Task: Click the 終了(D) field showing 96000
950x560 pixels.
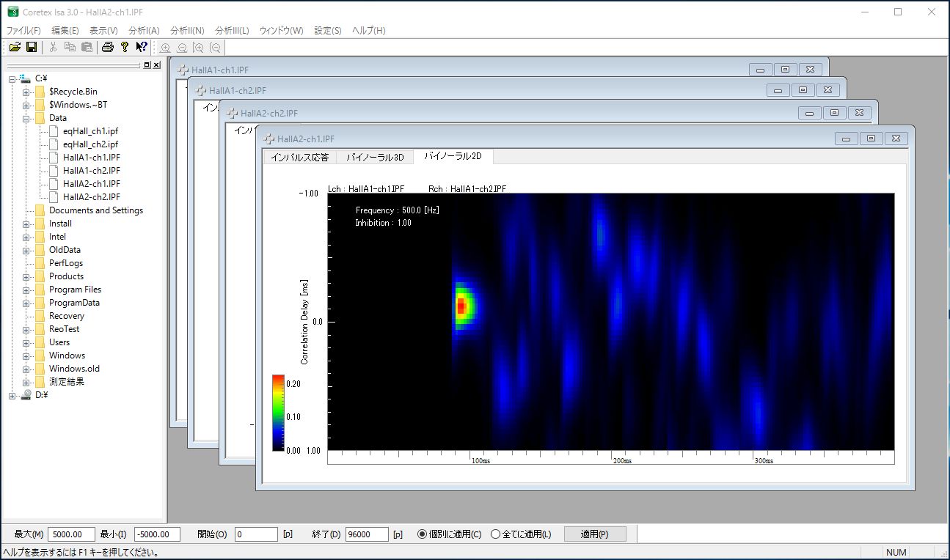Action: (x=367, y=534)
